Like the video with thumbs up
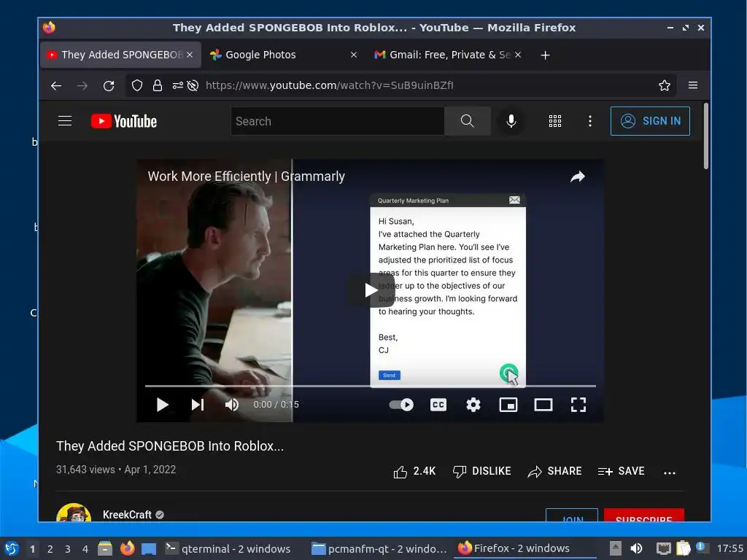 [x=414, y=472]
